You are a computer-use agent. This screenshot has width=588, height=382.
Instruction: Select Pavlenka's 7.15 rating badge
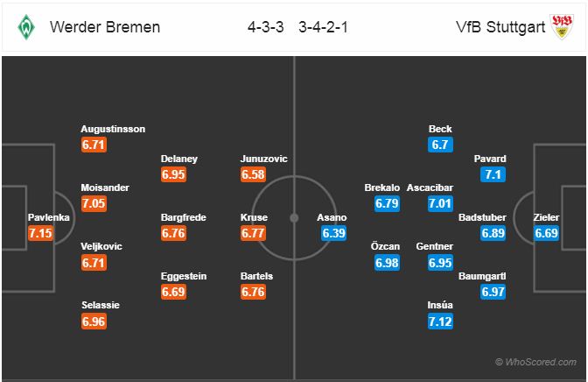[x=40, y=233]
